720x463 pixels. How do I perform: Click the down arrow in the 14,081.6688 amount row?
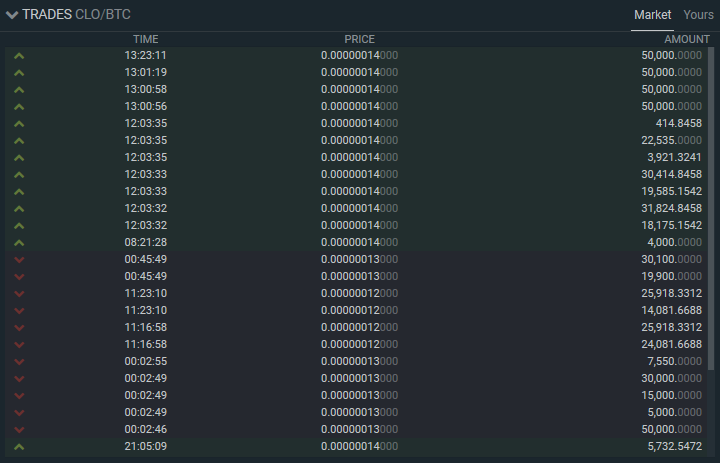[19, 311]
